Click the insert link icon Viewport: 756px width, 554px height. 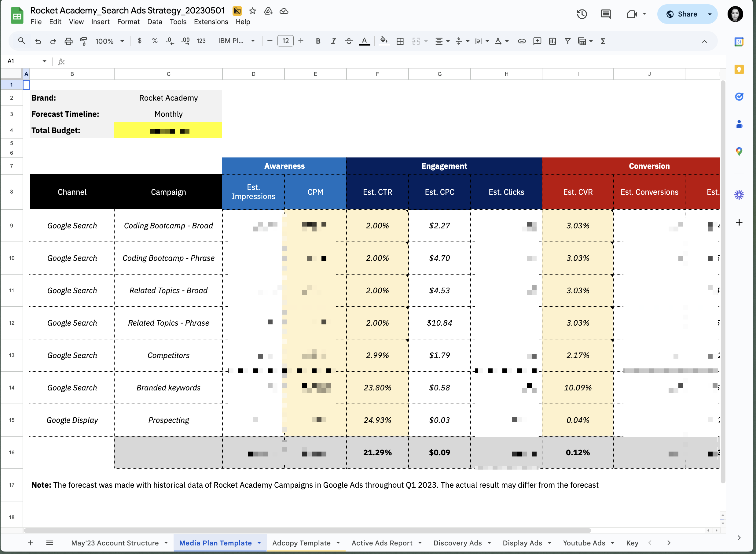tap(521, 41)
